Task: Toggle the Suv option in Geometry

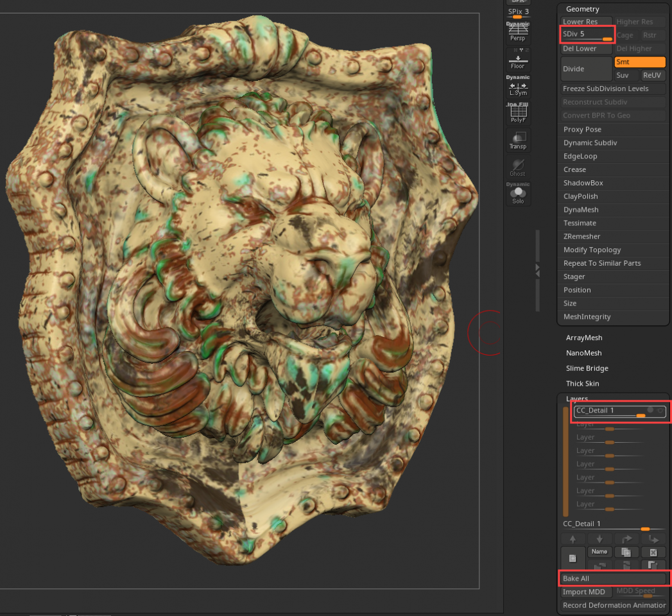Action: [623, 75]
